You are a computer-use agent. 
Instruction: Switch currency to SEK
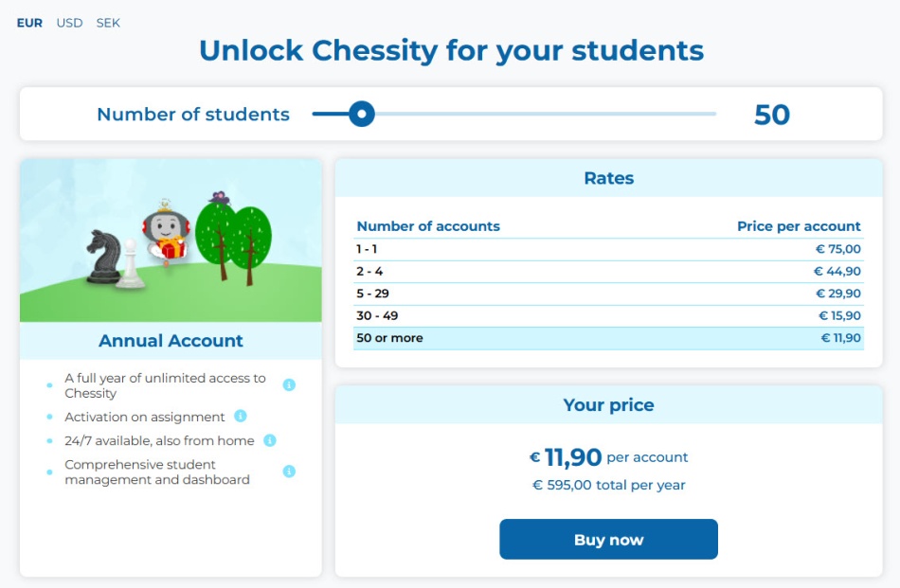coord(108,23)
